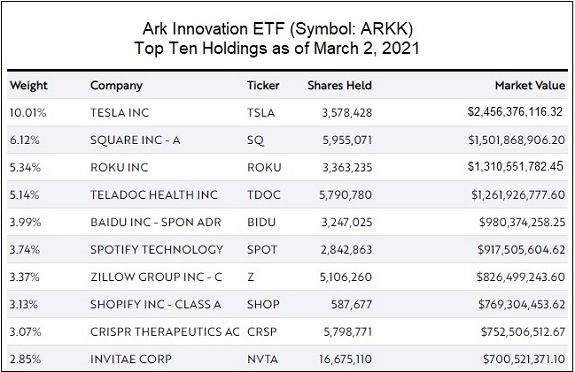Click the SQUARE INC - A row
The height and width of the screenshot is (372, 575).
[x=287, y=140]
